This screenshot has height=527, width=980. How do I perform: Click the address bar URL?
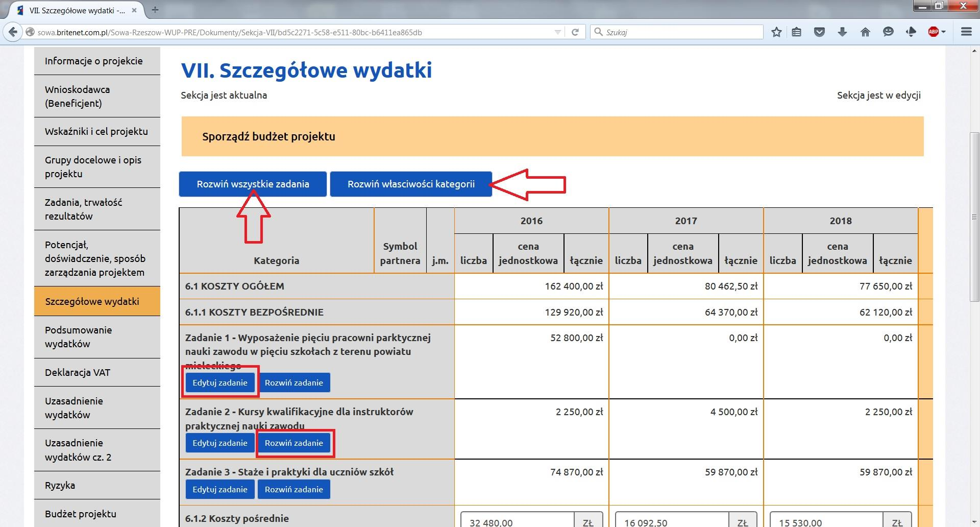point(230,32)
